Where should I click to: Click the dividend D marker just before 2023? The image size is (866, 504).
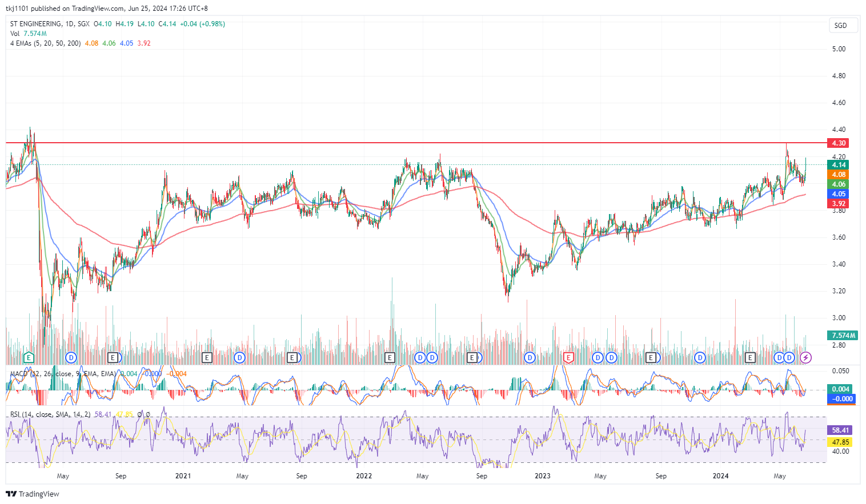[x=530, y=358]
